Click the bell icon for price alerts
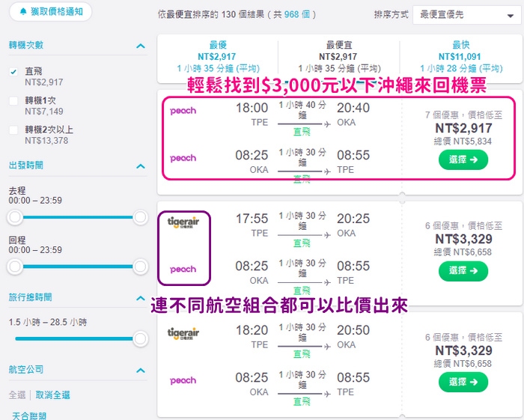Screen dimensions: 524x420 (23, 12)
